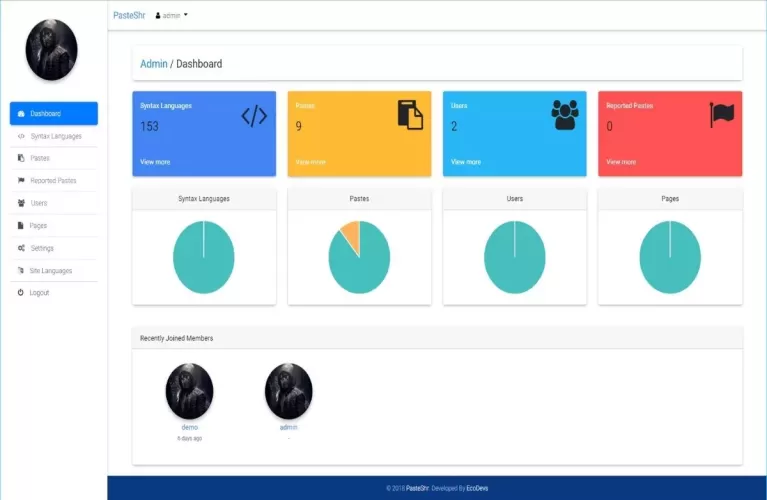Go to Reported Pastes in the sidebar

tap(53, 181)
